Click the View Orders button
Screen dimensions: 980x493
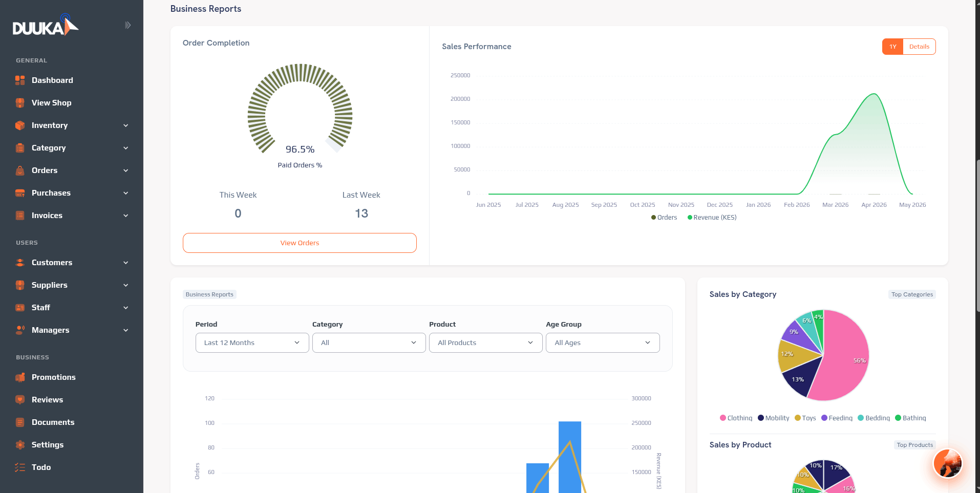point(300,243)
